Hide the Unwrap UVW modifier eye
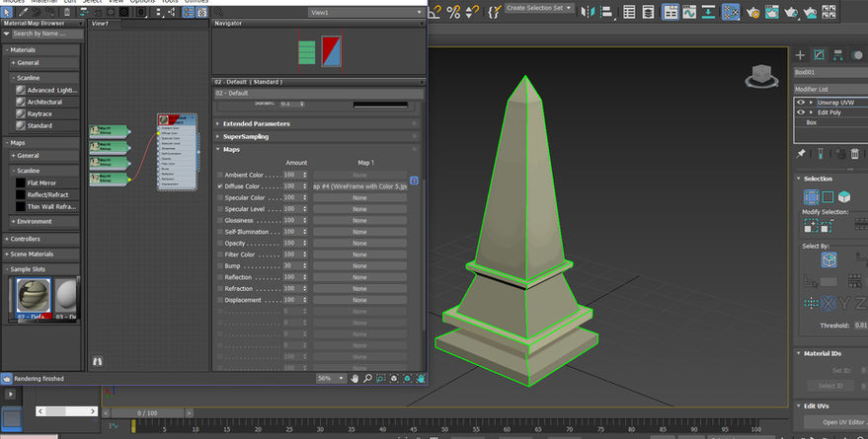This screenshot has width=868, height=439. (801, 102)
